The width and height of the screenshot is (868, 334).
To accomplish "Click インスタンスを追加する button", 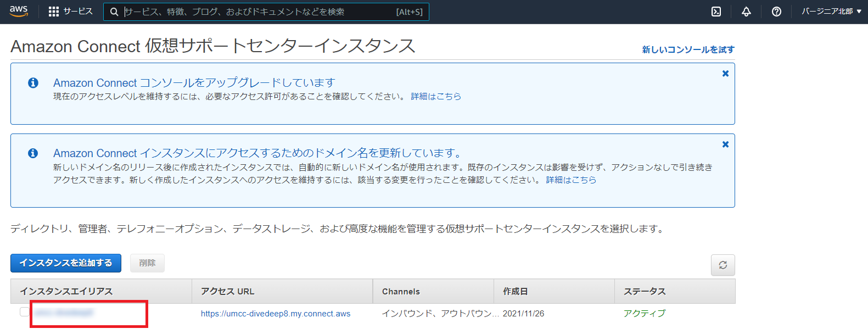I will pyautogui.click(x=66, y=263).
